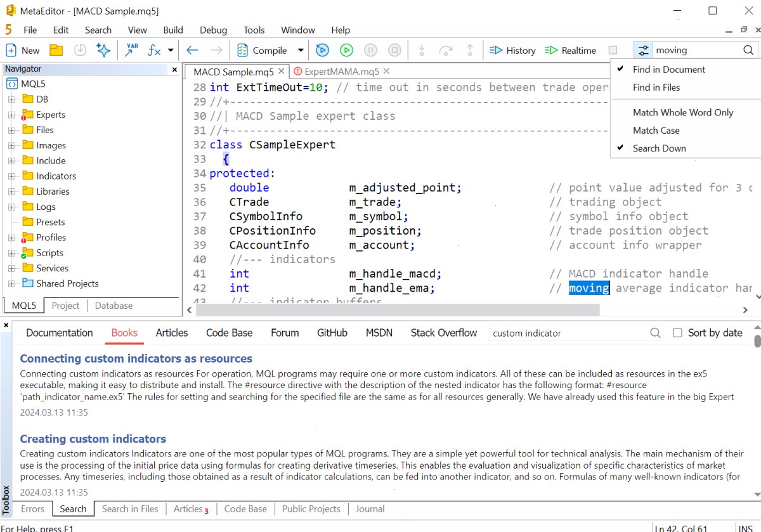Open the sparkle AI assistant toolbar icon
The image size is (761, 532).
click(x=103, y=51)
